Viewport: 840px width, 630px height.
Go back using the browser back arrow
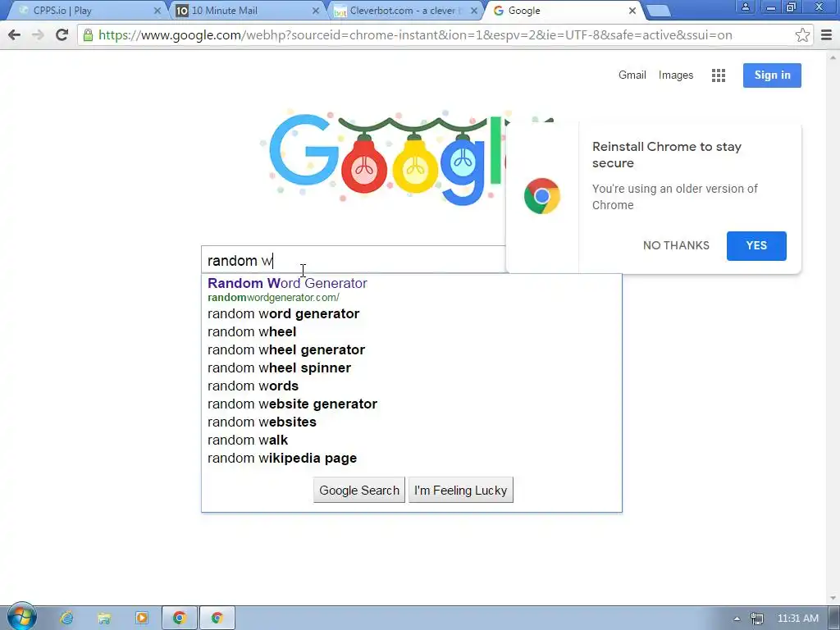point(15,35)
